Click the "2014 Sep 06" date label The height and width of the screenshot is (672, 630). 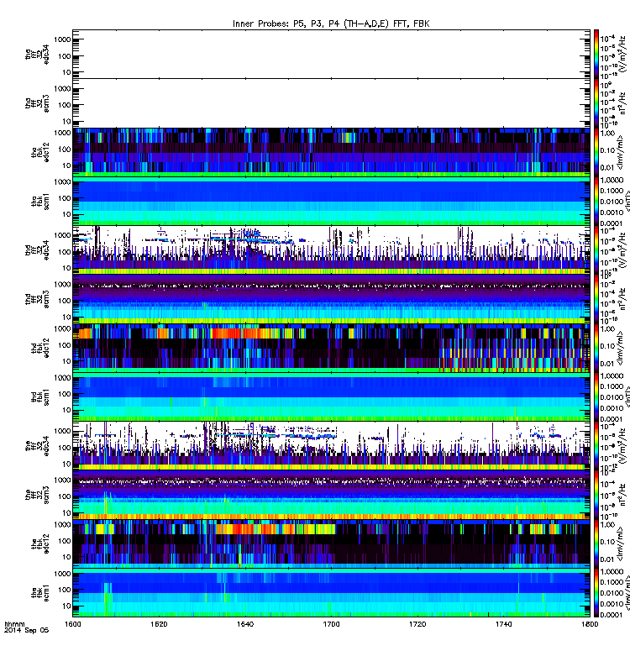pos(27,631)
